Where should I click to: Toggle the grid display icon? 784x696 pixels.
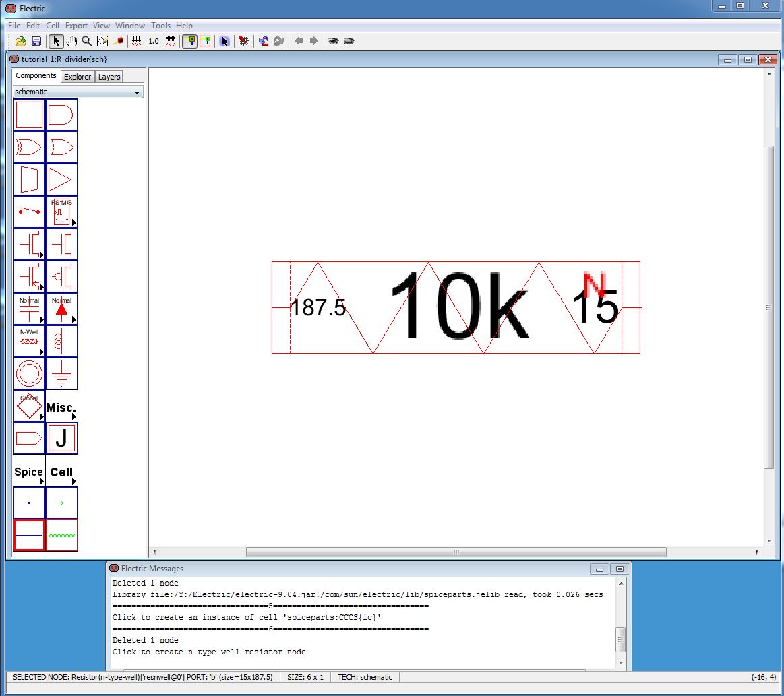[137, 41]
